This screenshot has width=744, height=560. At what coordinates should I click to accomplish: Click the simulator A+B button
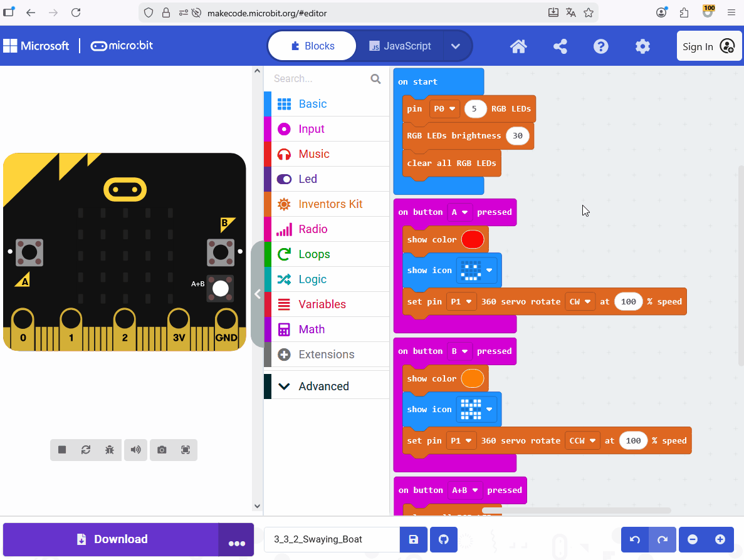pos(220,288)
